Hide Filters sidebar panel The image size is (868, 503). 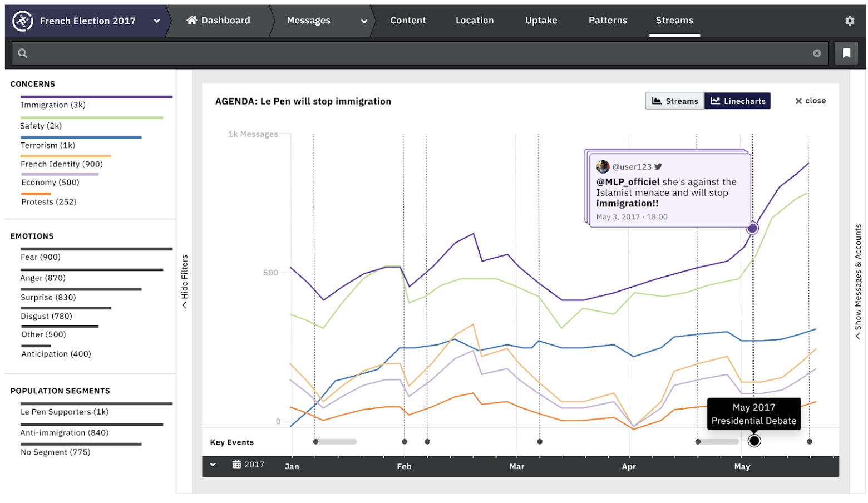click(x=185, y=281)
